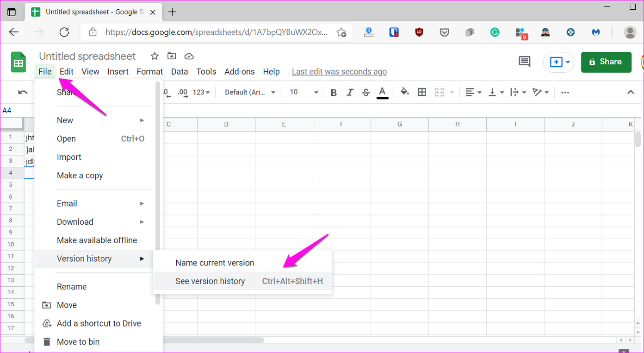Screen dimensions: 644x353
Task: Select column header G
Action: pyautogui.click(x=399, y=124)
